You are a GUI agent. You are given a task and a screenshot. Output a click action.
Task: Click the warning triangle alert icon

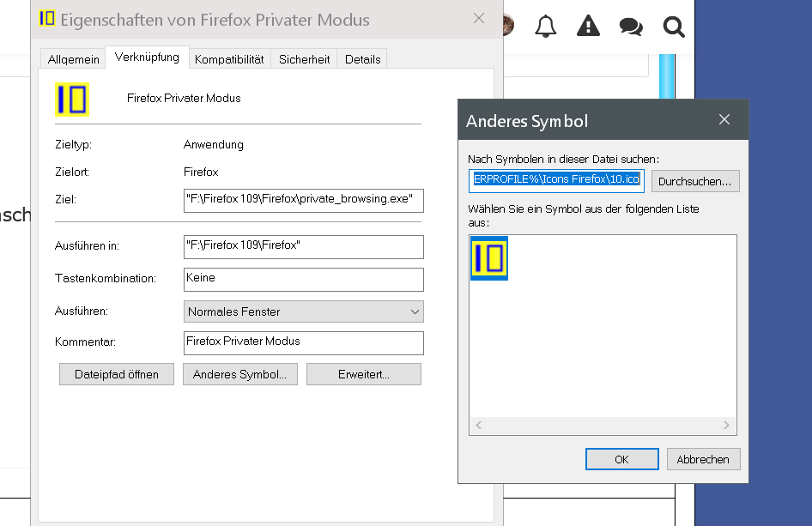588,27
